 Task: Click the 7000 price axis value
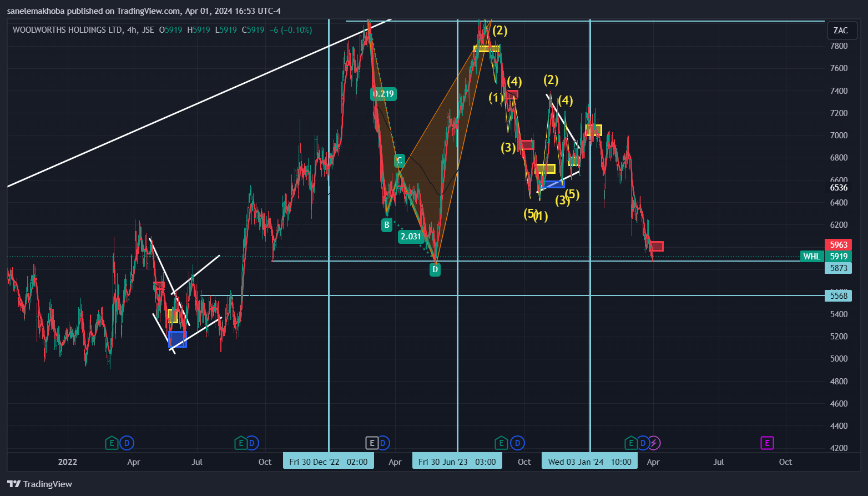tap(839, 136)
